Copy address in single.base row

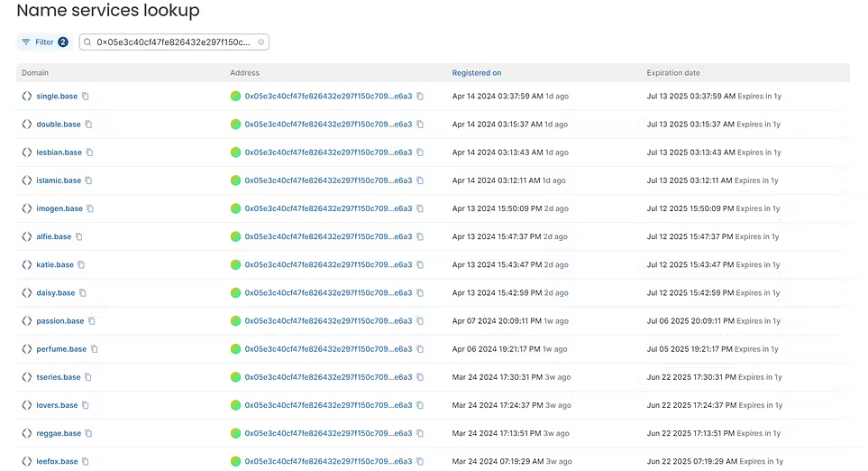[x=420, y=96]
